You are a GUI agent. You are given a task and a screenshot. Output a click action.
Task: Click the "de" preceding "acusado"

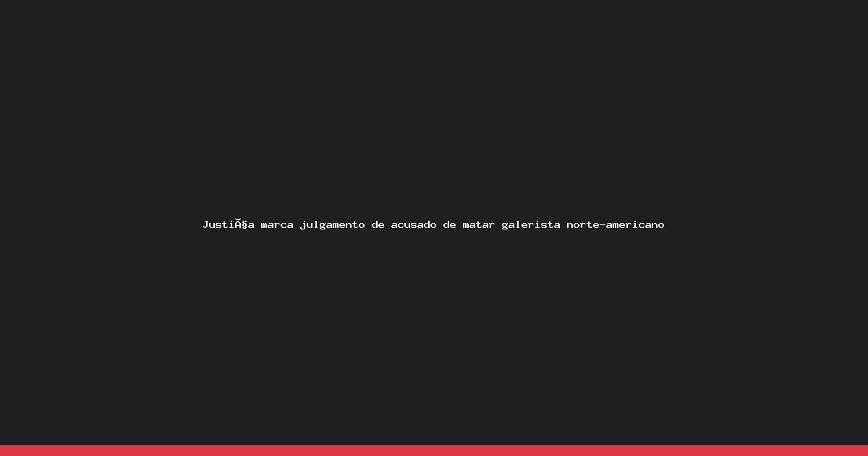(x=378, y=225)
